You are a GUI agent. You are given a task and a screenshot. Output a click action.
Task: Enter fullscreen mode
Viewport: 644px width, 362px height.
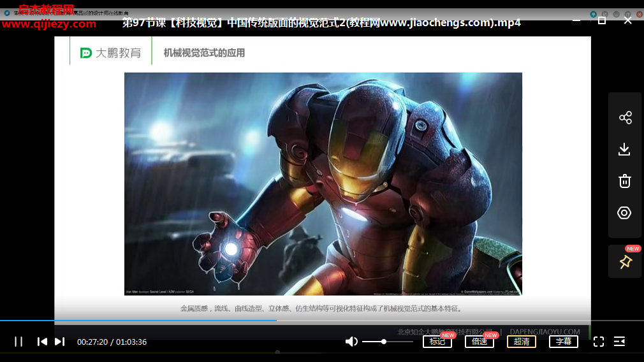click(599, 342)
